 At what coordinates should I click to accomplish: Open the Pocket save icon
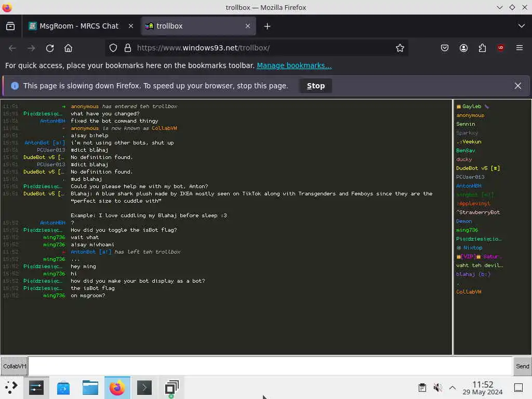[x=445, y=48]
